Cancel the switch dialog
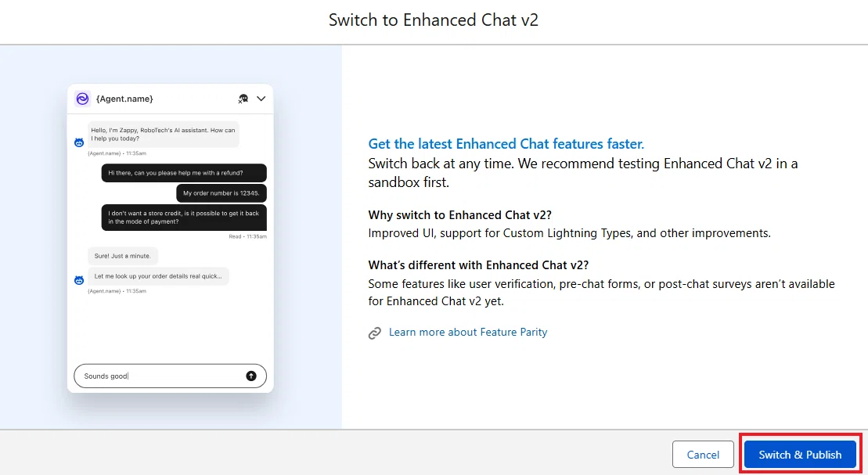Screen dimensions: 868x475 tap(703, 455)
